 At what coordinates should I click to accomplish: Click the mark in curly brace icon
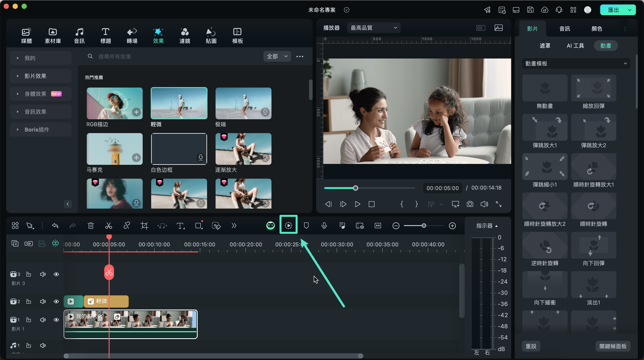pyautogui.click(x=402, y=204)
